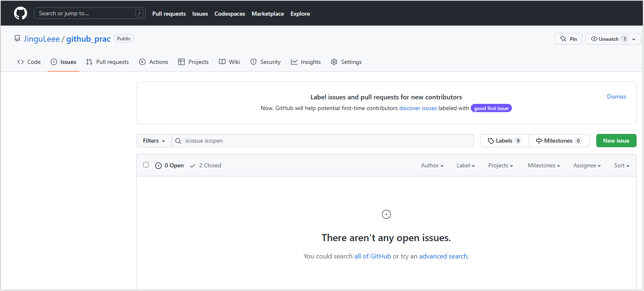Click the Unwatch button
Image resolution: width=644 pixels, height=291 pixels.
click(x=608, y=39)
